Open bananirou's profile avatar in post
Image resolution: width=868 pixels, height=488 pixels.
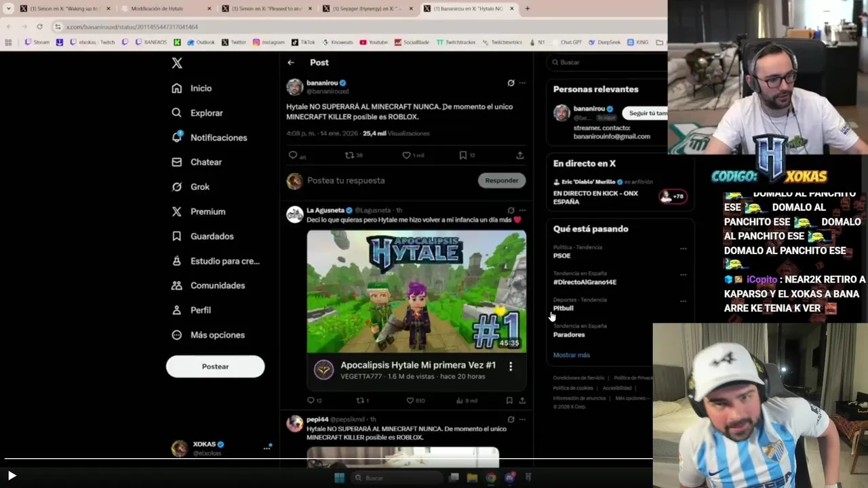click(294, 87)
